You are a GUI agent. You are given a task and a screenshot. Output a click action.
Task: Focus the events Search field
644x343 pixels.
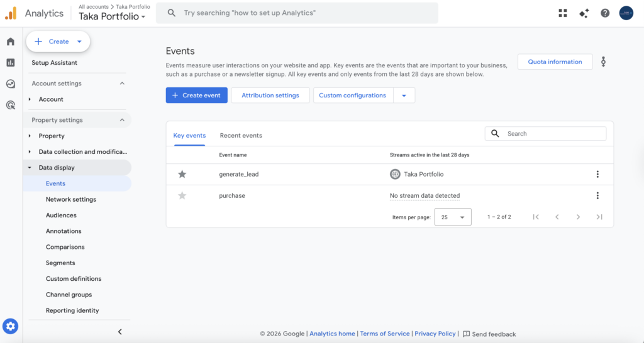(x=545, y=134)
